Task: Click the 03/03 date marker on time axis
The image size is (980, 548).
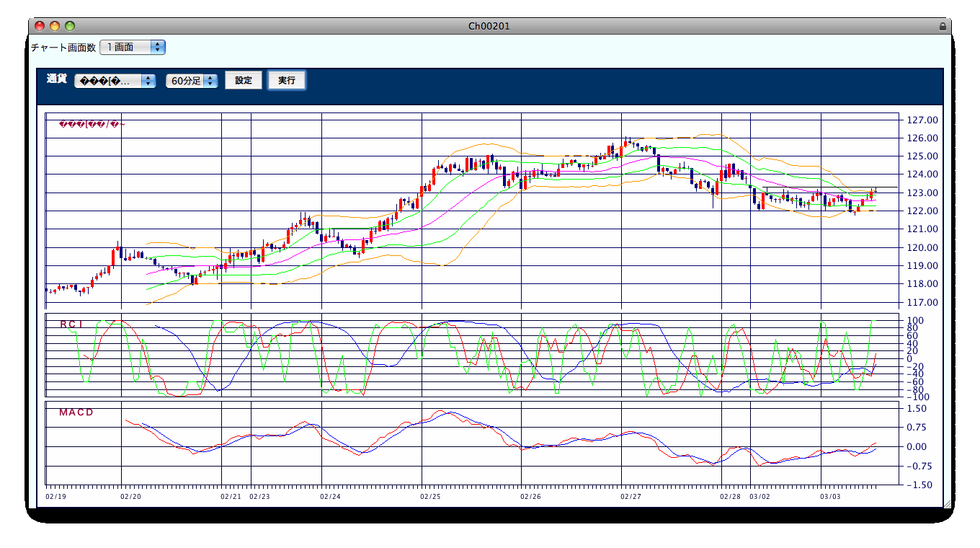Action: (x=830, y=496)
